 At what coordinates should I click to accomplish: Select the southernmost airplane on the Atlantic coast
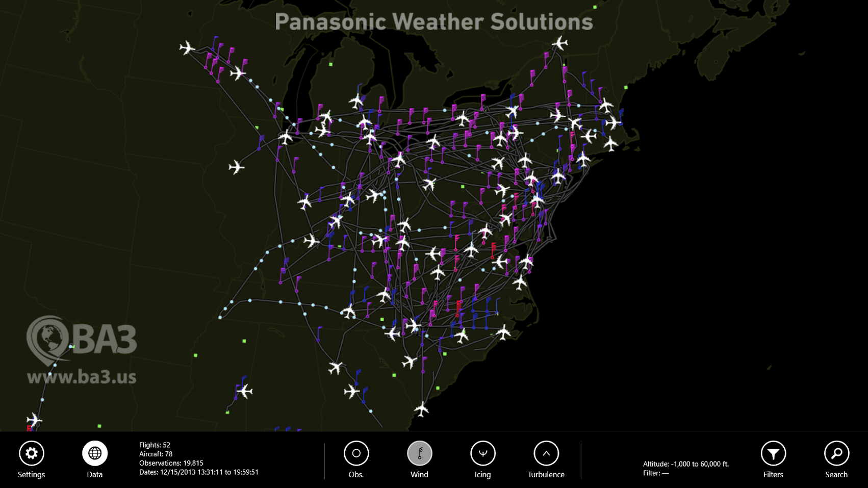(x=421, y=409)
